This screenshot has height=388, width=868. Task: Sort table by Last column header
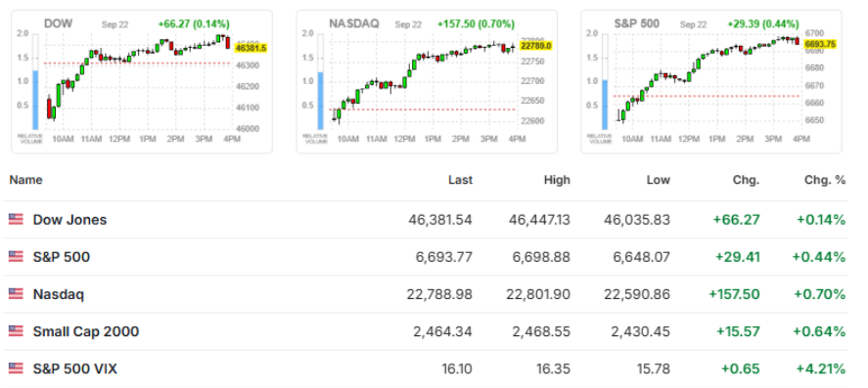pos(461,180)
